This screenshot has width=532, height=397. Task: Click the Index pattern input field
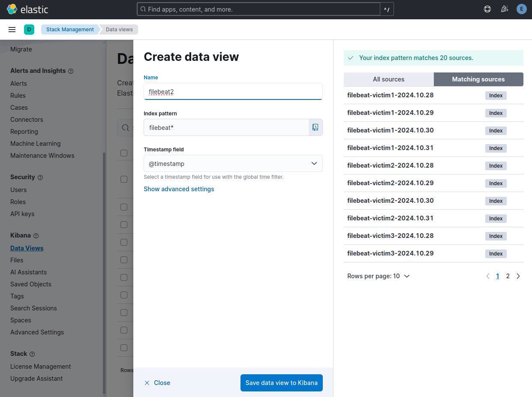pyautogui.click(x=226, y=127)
